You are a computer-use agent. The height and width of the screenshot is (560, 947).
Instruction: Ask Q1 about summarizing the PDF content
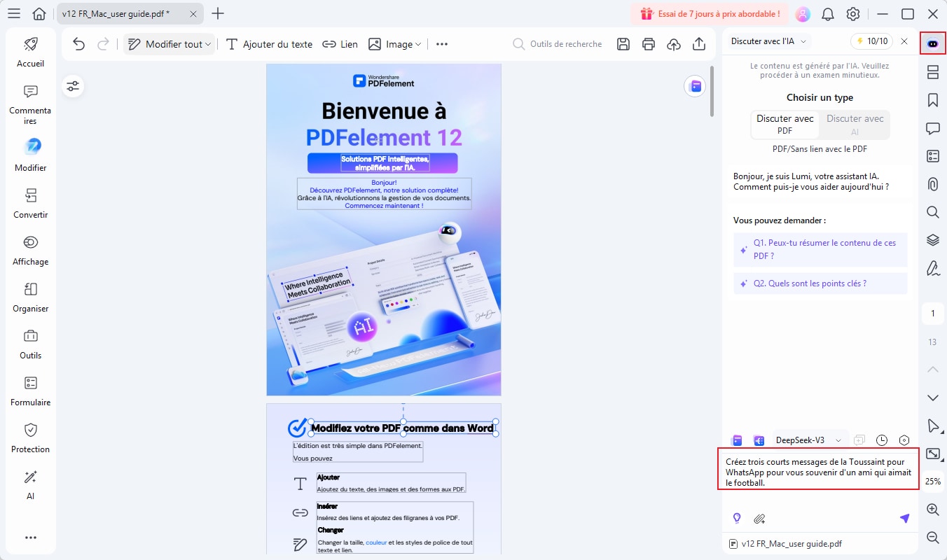pyautogui.click(x=820, y=249)
